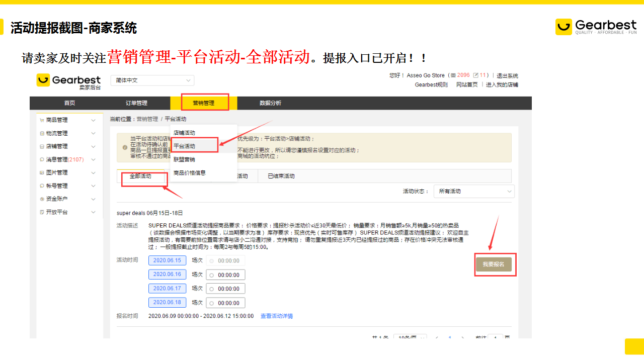Click the envelope icon showing 2096 messages
Viewport: 644px width, 362px height.
click(453, 75)
